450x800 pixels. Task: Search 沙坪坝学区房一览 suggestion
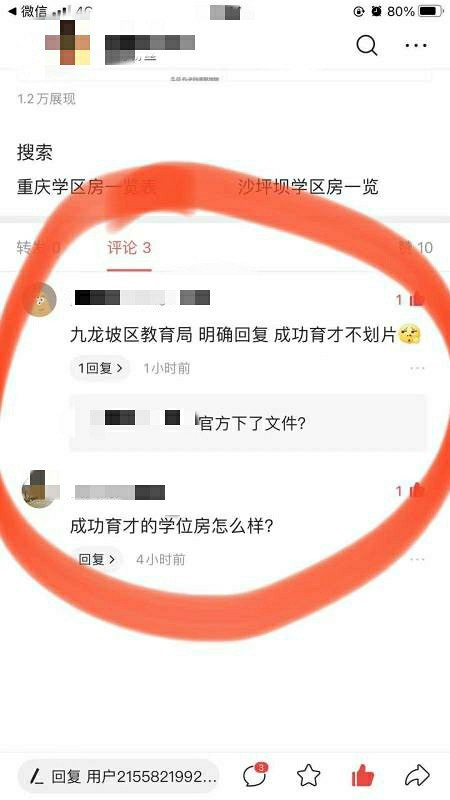click(x=309, y=187)
